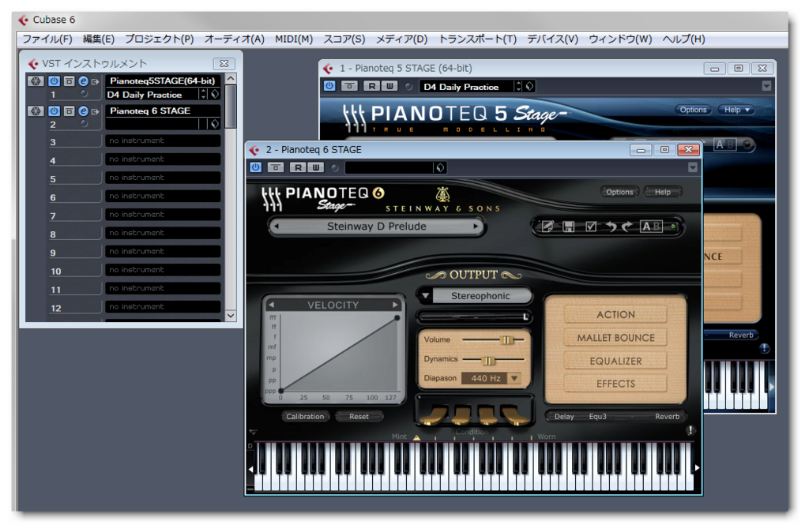Click VST instruments rack scrollbar up arrow
809x532 pixels.
[231, 79]
